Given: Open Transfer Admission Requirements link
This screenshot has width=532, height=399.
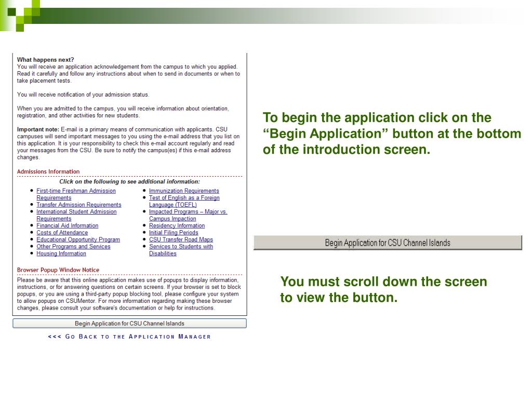Looking at the screenshot, I should (x=79, y=205).
